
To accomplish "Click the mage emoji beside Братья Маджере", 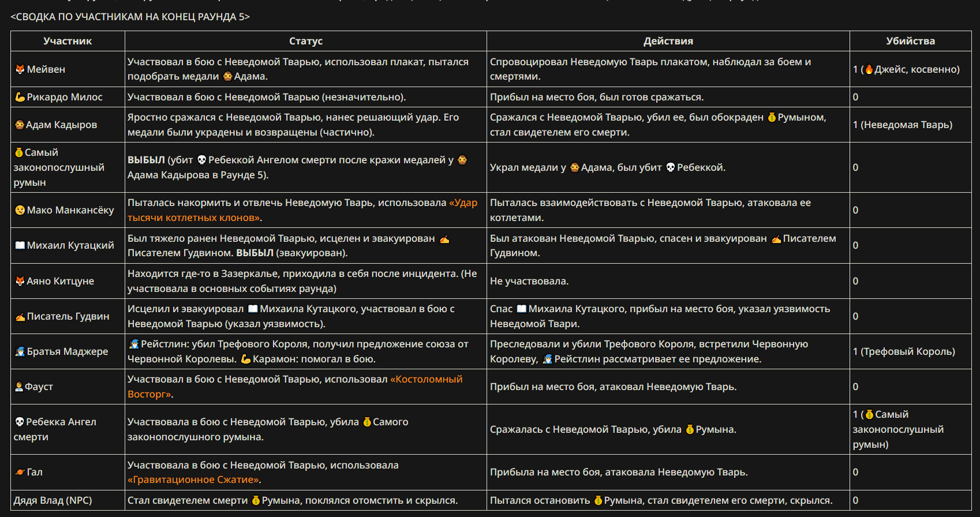I will coord(20,351).
